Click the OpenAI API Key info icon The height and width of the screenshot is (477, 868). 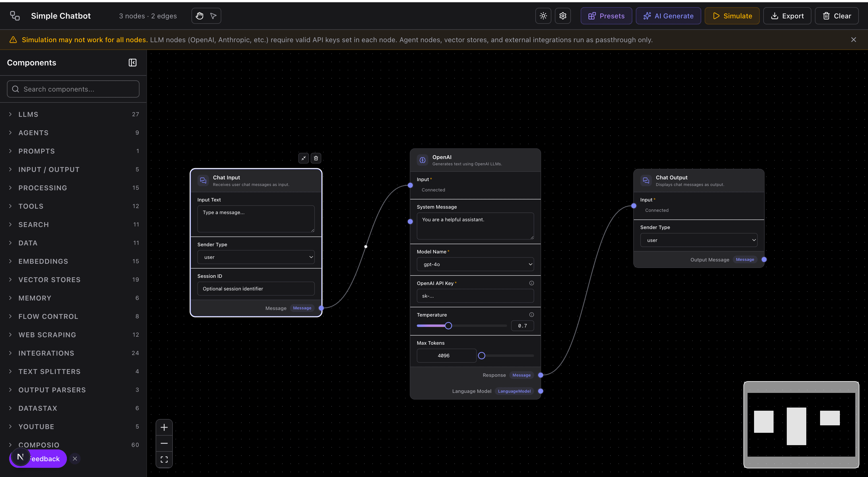(531, 283)
